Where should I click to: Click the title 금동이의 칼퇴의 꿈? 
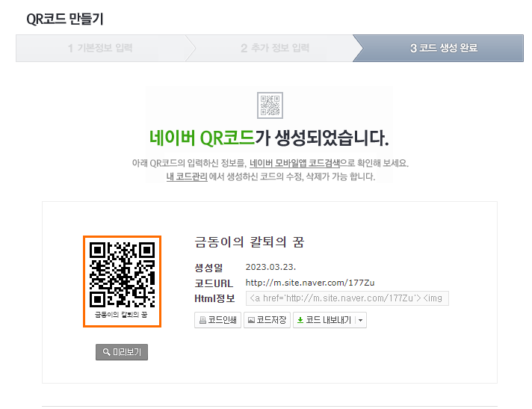pos(250,242)
